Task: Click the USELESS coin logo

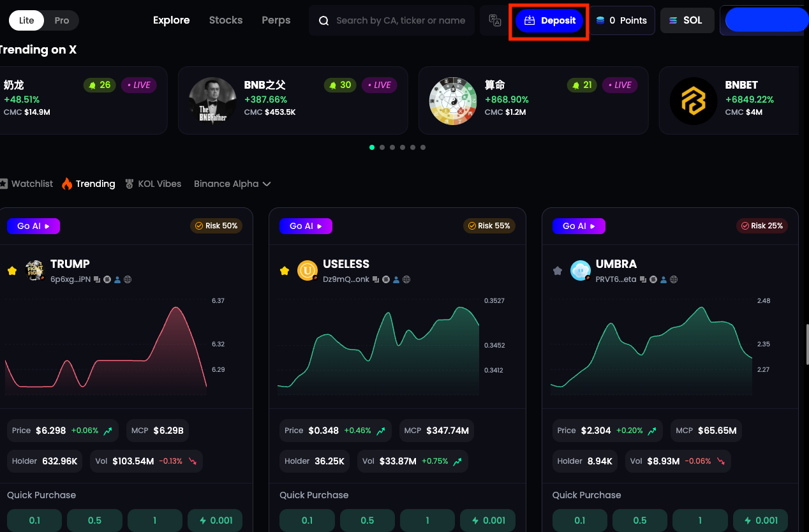Action: [x=308, y=270]
